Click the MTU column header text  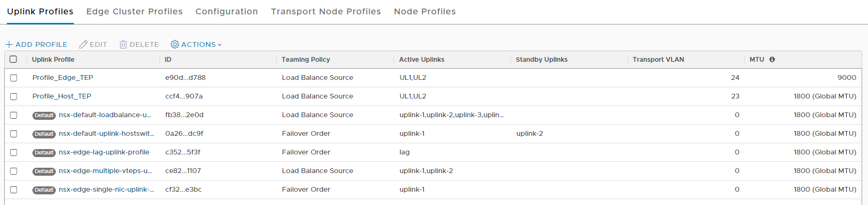[x=756, y=60]
